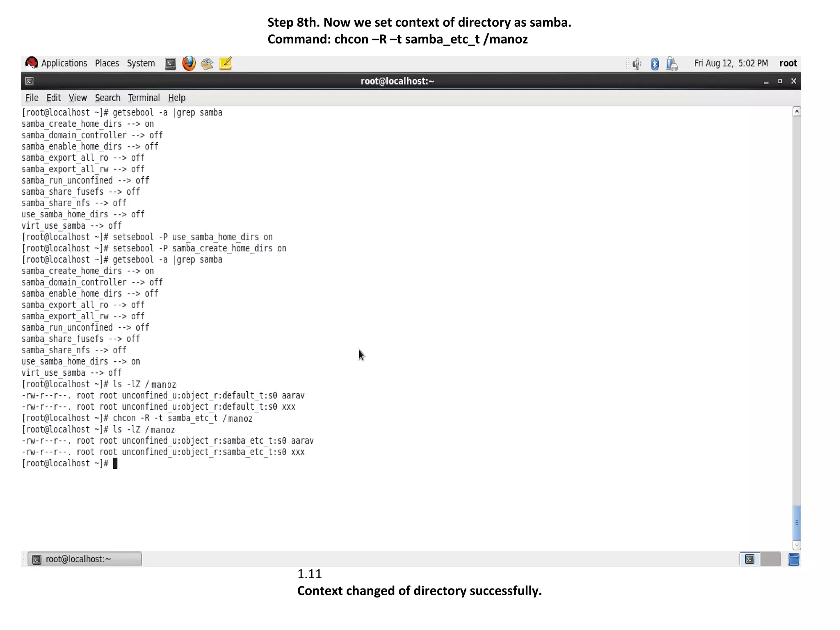Click the 'samba_etc_t:s0 aarav' listing line
The image size is (840, 630).
[168, 441]
